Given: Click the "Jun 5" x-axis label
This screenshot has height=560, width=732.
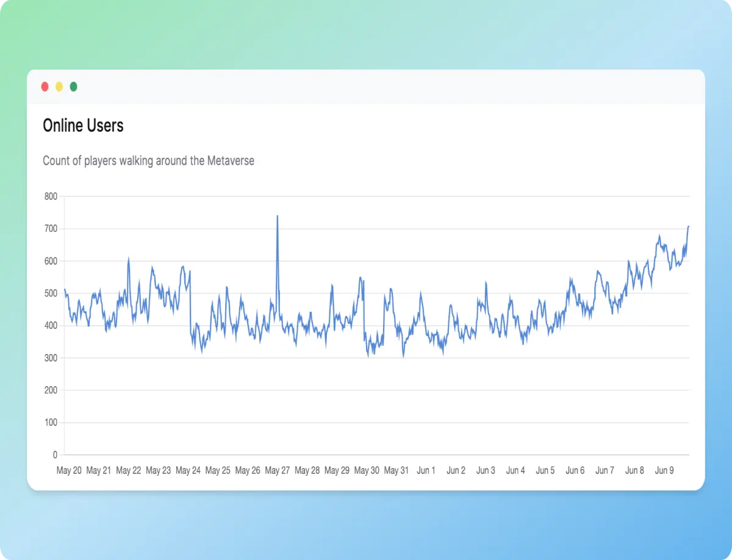Looking at the screenshot, I should coord(546,471).
